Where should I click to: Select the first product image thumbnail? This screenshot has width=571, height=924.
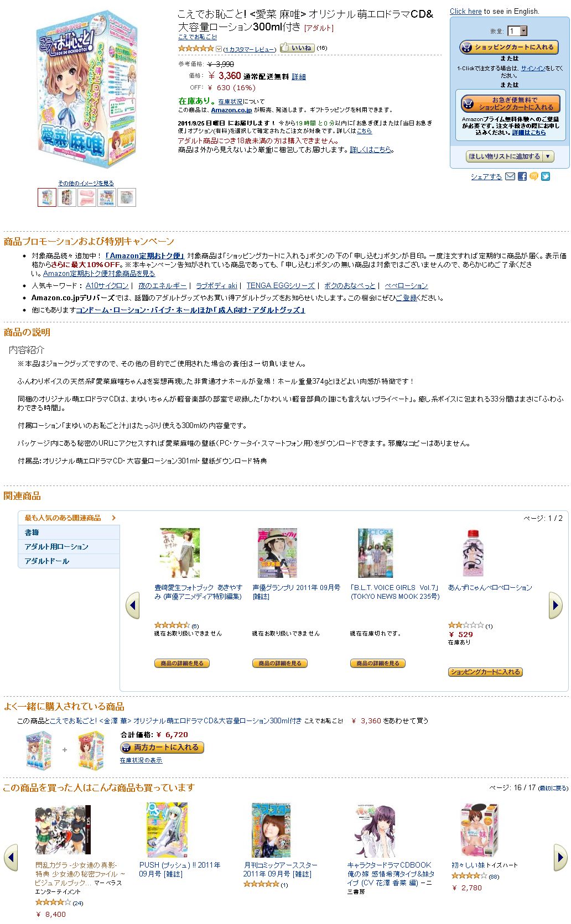pyautogui.click(x=47, y=197)
